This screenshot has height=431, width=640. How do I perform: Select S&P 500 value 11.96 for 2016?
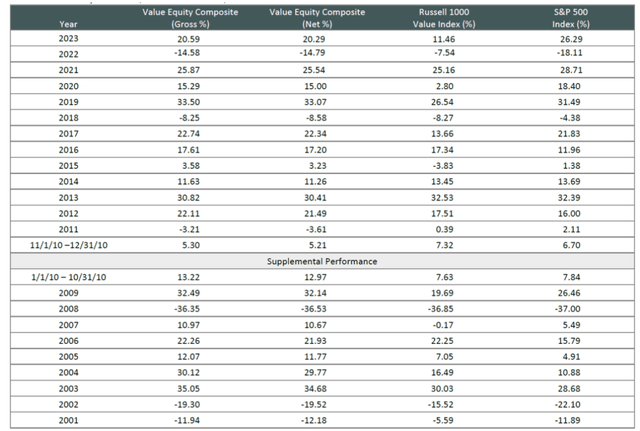click(569, 150)
